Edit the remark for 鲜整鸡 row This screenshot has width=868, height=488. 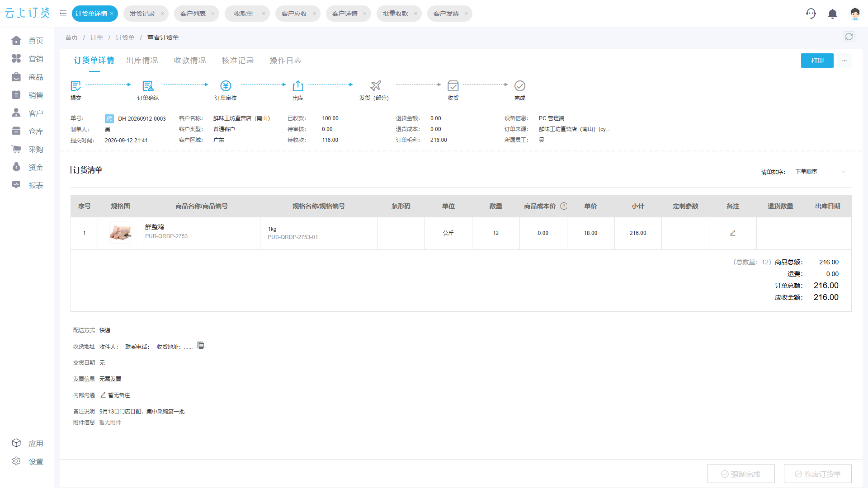[733, 233]
